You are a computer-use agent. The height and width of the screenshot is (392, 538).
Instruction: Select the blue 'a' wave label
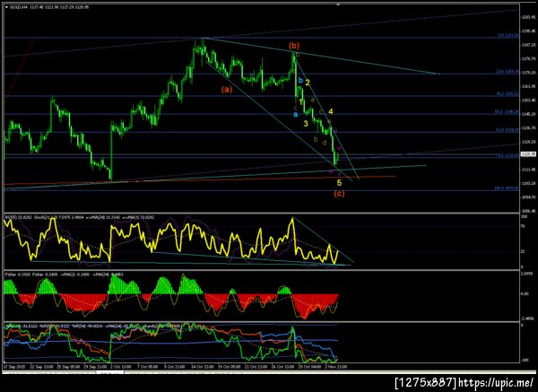(x=295, y=114)
